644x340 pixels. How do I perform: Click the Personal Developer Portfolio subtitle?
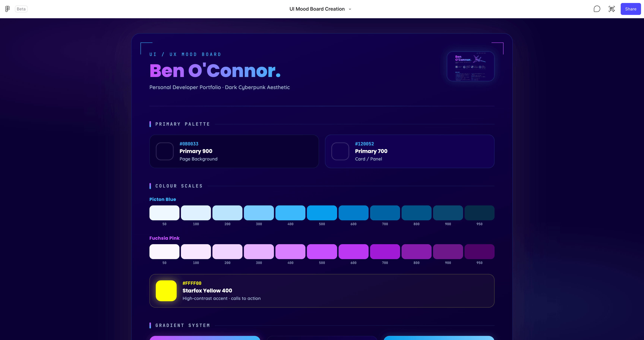coord(220,87)
